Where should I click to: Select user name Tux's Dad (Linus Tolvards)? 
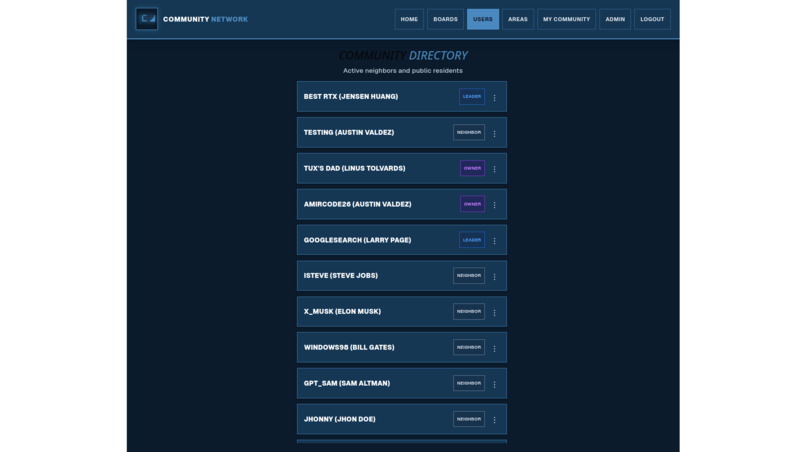[354, 169]
